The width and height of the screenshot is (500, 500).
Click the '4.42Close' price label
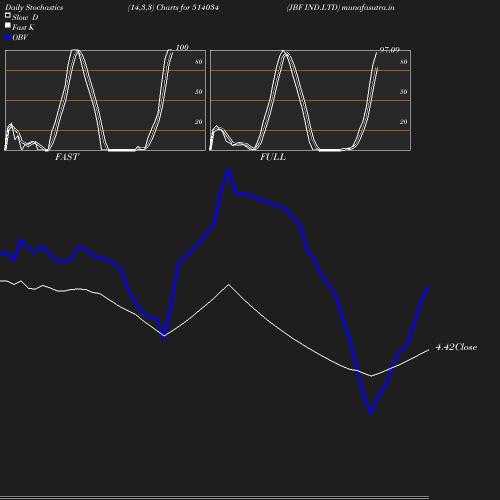tap(456, 347)
